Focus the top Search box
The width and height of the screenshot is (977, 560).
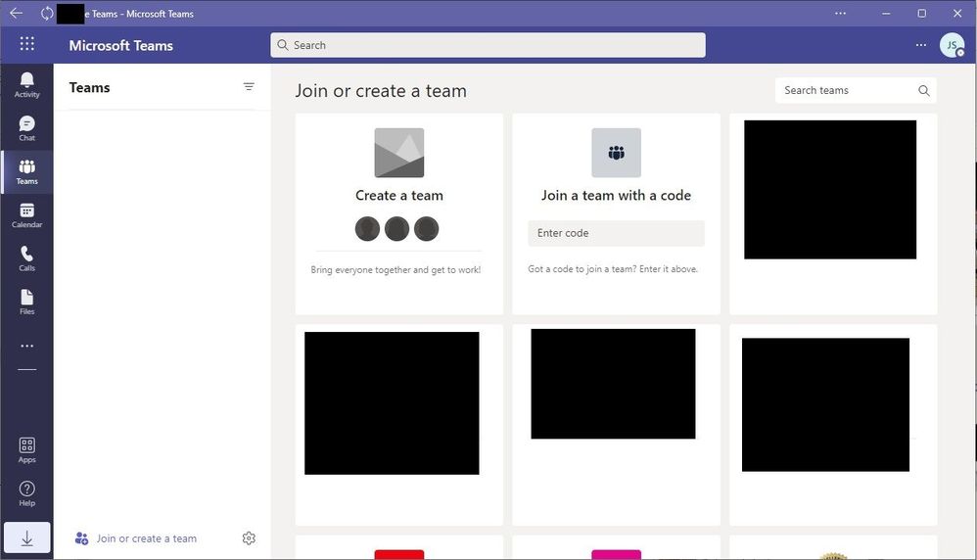[488, 45]
